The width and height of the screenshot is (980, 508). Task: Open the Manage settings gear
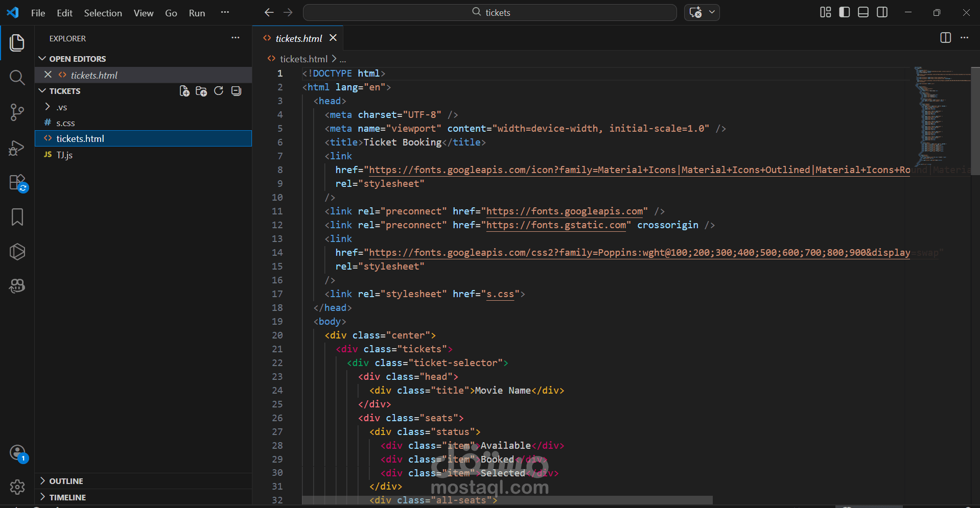point(17,487)
